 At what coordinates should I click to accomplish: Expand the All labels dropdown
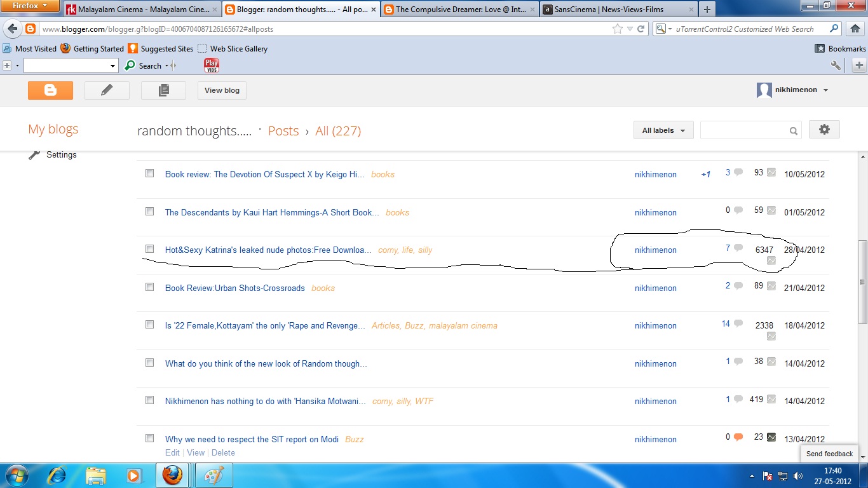point(663,130)
